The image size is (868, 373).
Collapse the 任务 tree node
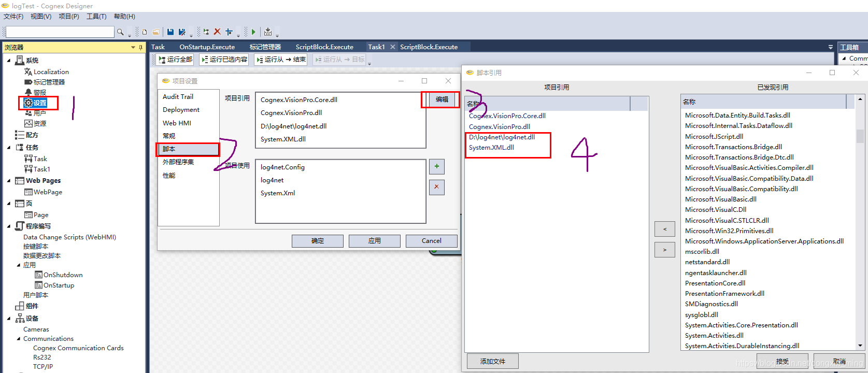coord(9,148)
